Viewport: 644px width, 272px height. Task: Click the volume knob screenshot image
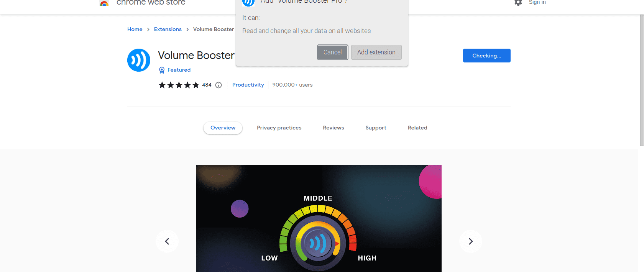(319, 218)
